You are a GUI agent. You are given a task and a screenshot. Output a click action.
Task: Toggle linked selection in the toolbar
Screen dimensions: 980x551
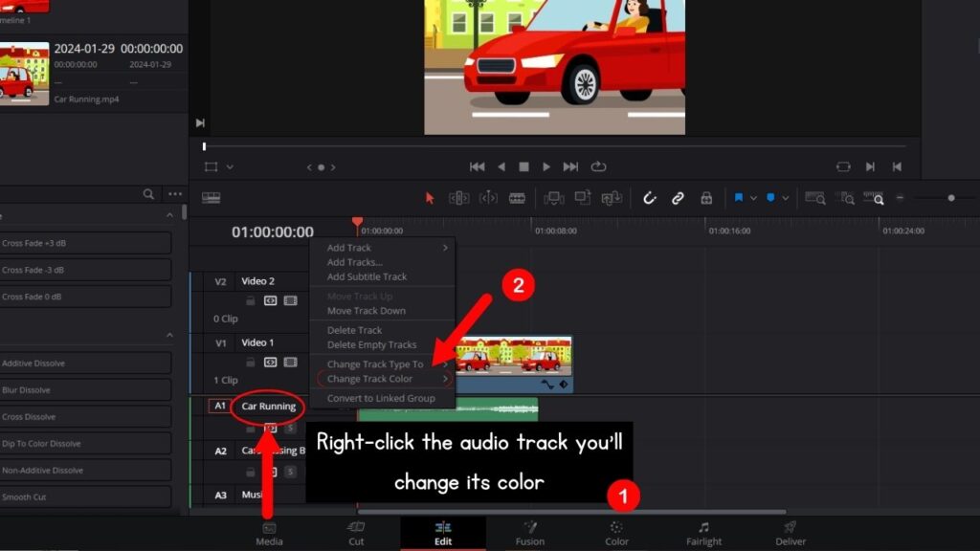tap(679, 198)
